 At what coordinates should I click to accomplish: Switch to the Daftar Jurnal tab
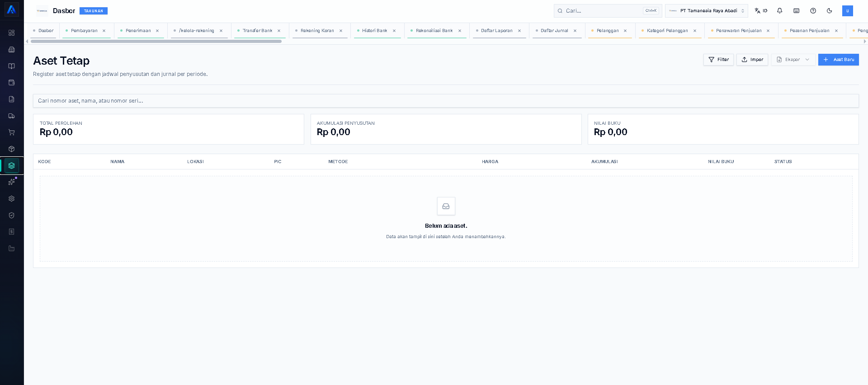(x=554, y=31)
